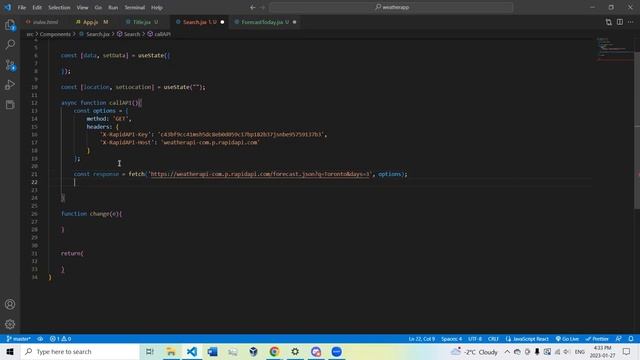Screen dimensions: 640x360
Task: Show hidden system tray icons chevron
Action: (x=507, y=351)
